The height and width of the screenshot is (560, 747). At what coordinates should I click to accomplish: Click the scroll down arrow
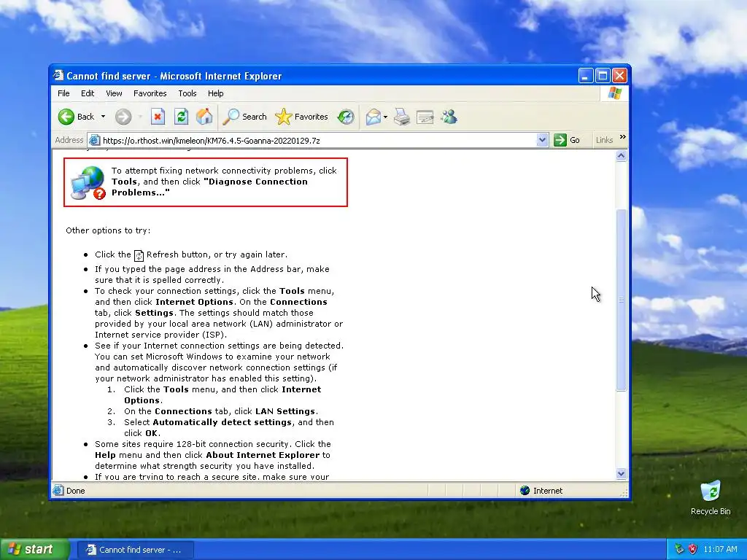coord(621,473)
